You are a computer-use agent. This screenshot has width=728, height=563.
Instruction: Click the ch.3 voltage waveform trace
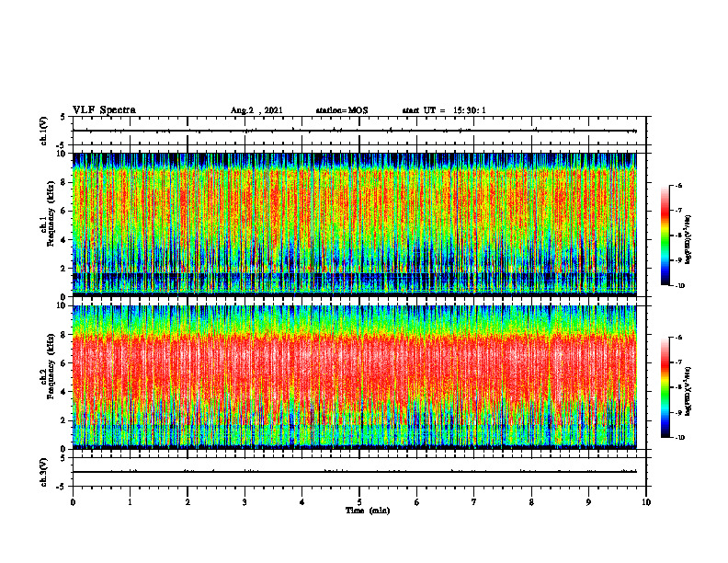pyautogui.click(x=354, y=472)
